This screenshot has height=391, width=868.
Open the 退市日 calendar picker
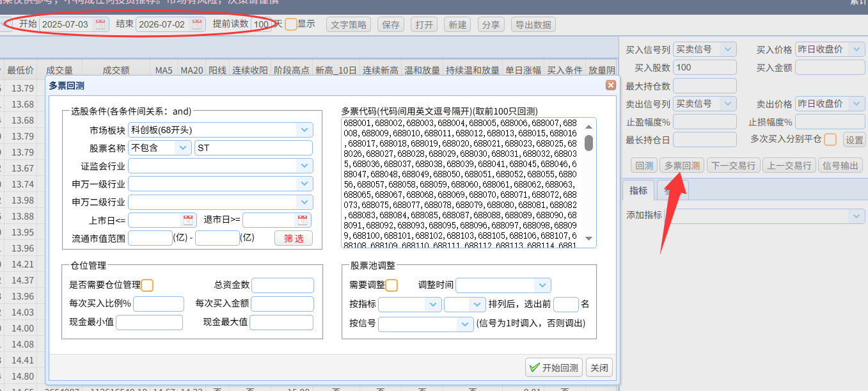click(303, 220)
